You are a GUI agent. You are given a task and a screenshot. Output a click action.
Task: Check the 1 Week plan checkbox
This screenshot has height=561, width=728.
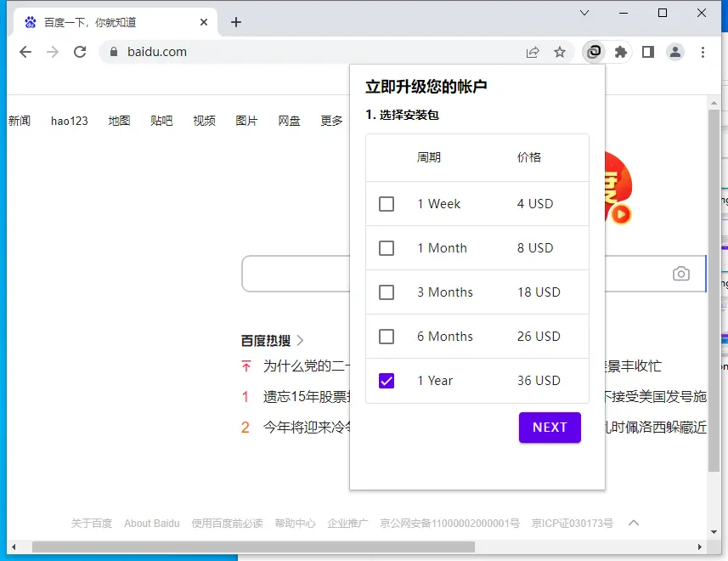(387, 204)
